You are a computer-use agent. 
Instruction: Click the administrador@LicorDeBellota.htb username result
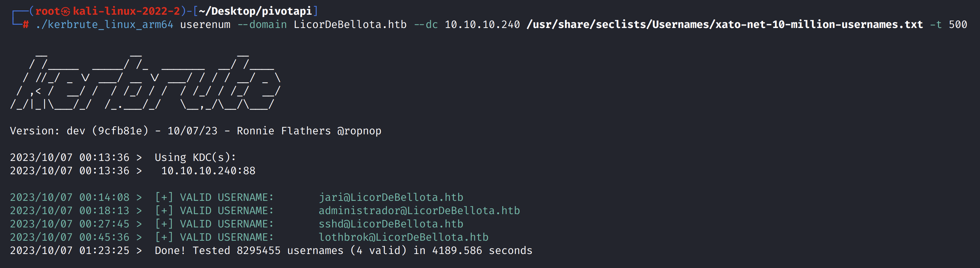point(419,211)
